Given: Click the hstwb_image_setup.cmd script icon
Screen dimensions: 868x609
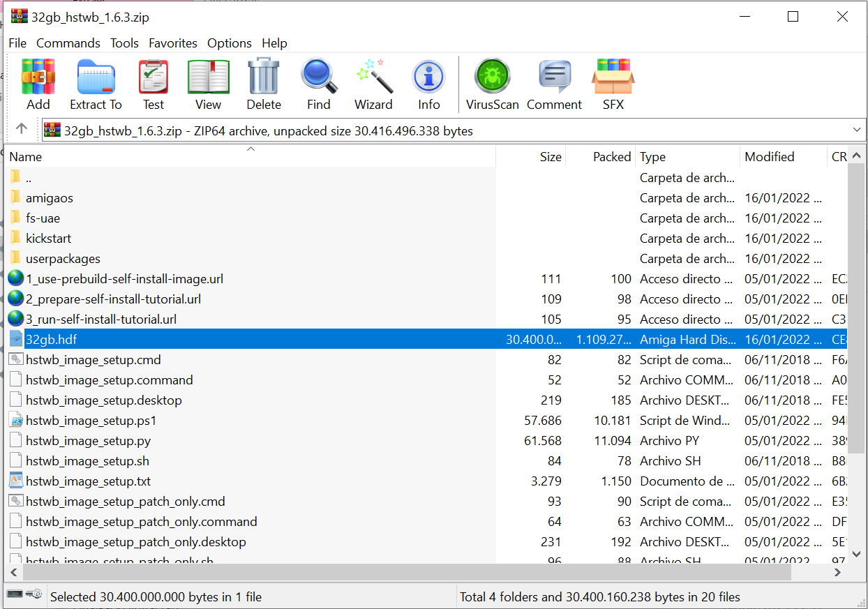Looking at the screenshot, I should coord(16,359).
